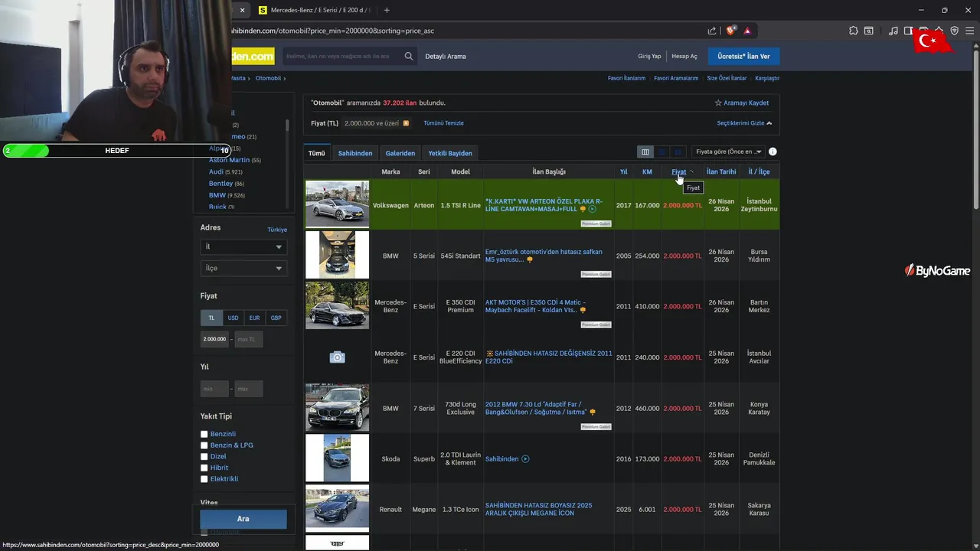Click the share page icon in address bar
The width and height of the screenshot is (980, 551).
(x=712, y=31)
